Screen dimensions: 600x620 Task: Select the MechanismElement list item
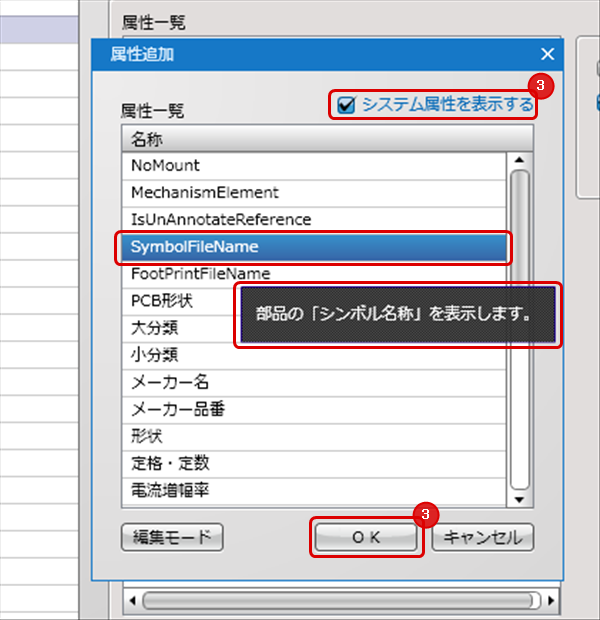click(205, 192)
